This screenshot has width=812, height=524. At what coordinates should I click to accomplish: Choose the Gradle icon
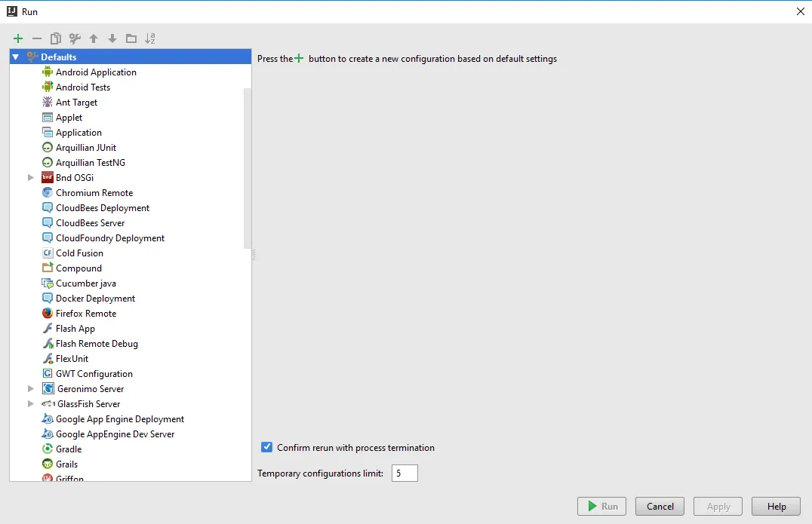pos(48,449)
